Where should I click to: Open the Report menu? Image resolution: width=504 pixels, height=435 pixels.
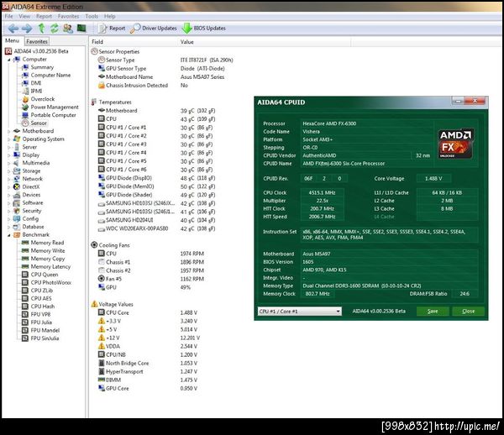pyautogui.click(x=44, y=16)
